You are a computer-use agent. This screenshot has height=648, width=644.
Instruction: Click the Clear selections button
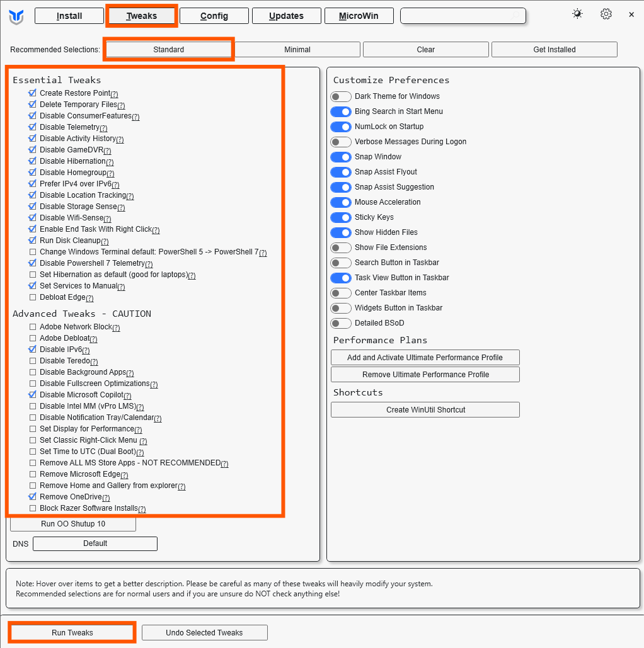(425, 50)
